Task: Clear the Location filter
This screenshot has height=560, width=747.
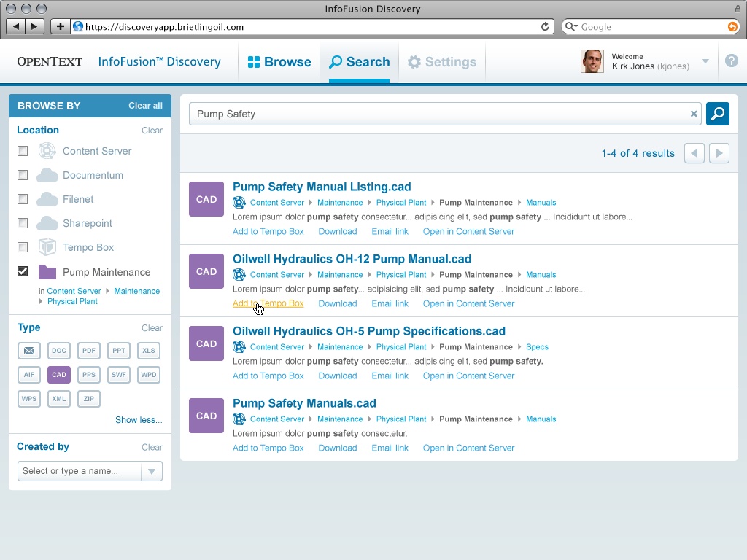Action: coord(152,131)
